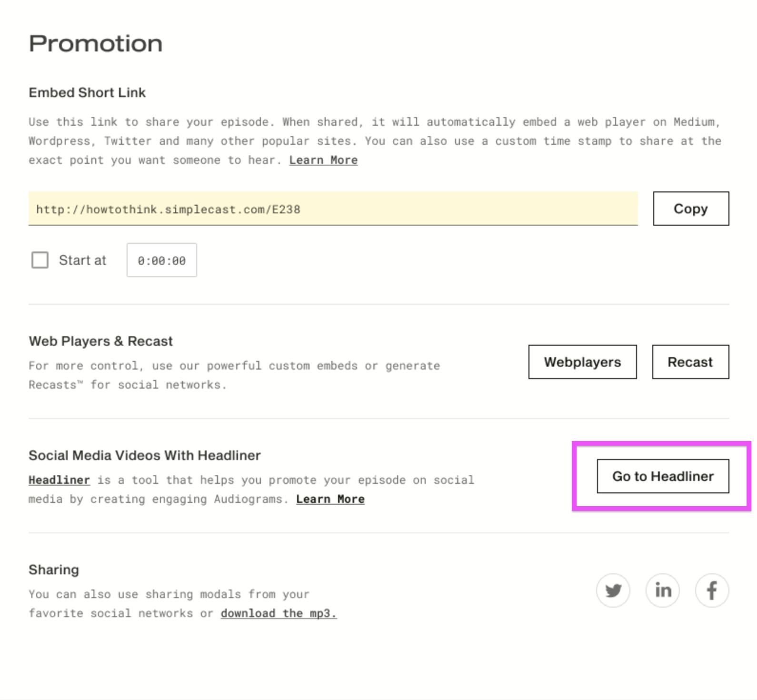Go to Headliner via the button
757x700 pixels.
coord(663,476)
